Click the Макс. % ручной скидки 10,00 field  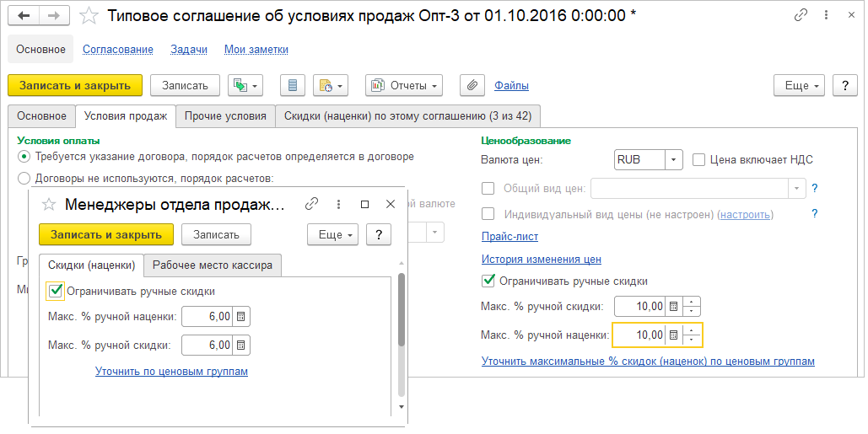639,306
